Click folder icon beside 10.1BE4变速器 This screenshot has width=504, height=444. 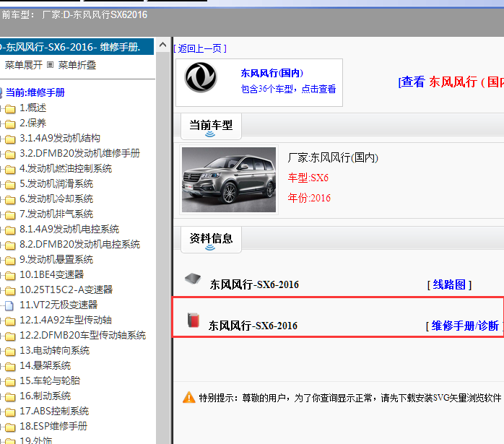10,276
